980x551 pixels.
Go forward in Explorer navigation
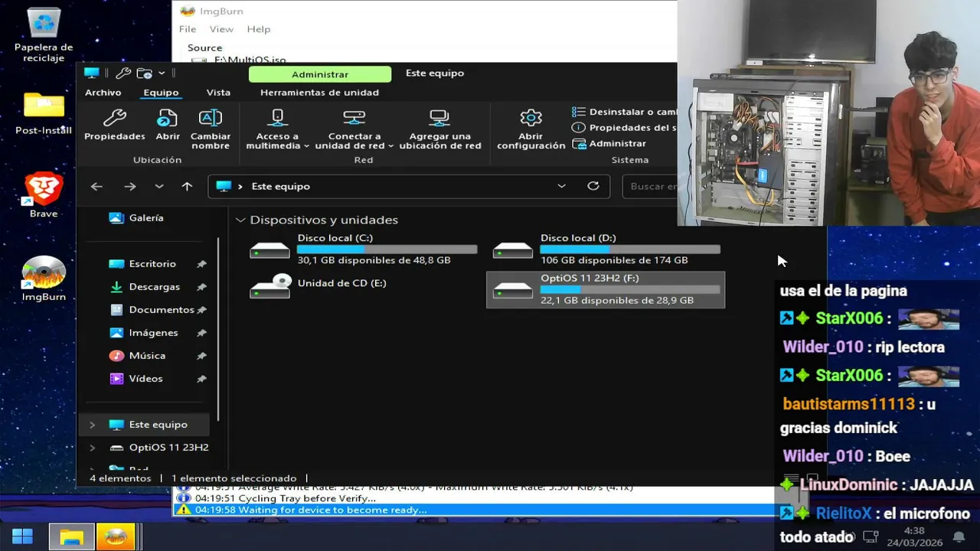pos(130,187)
